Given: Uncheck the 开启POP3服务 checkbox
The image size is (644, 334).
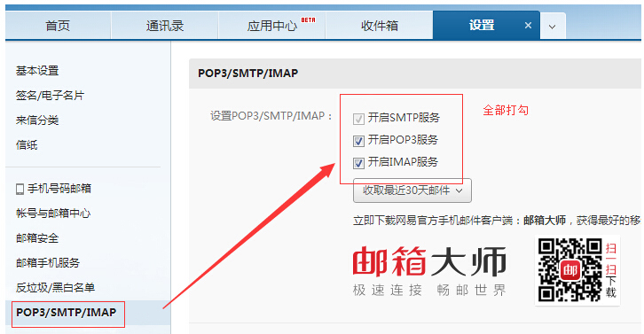Looking at the screenshot, I should pos(358,141).
